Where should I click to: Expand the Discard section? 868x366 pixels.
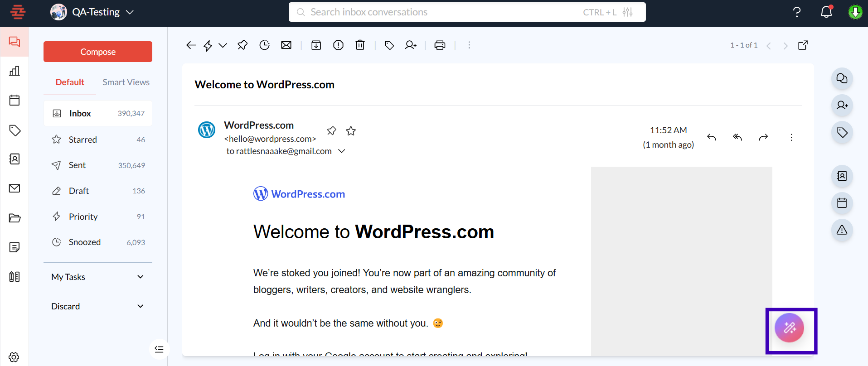click(x=141, y=306)
